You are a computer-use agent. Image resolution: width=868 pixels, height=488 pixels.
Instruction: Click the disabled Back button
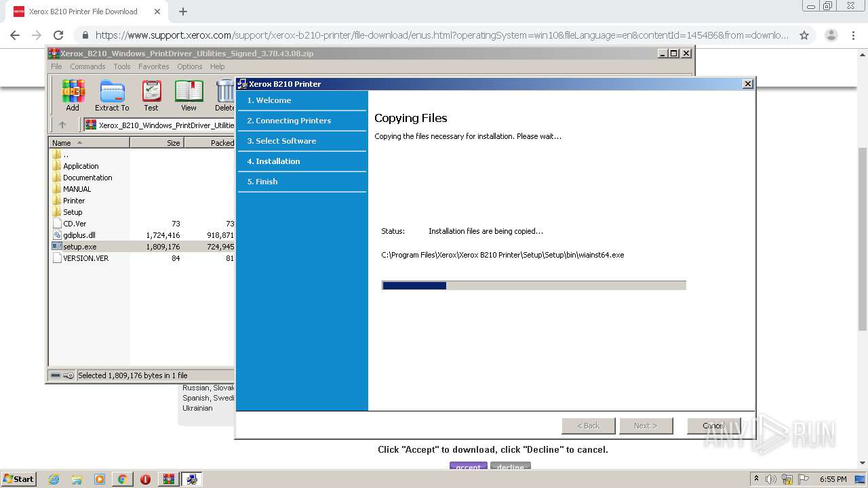pyautogui.click(x=588, y=426)
